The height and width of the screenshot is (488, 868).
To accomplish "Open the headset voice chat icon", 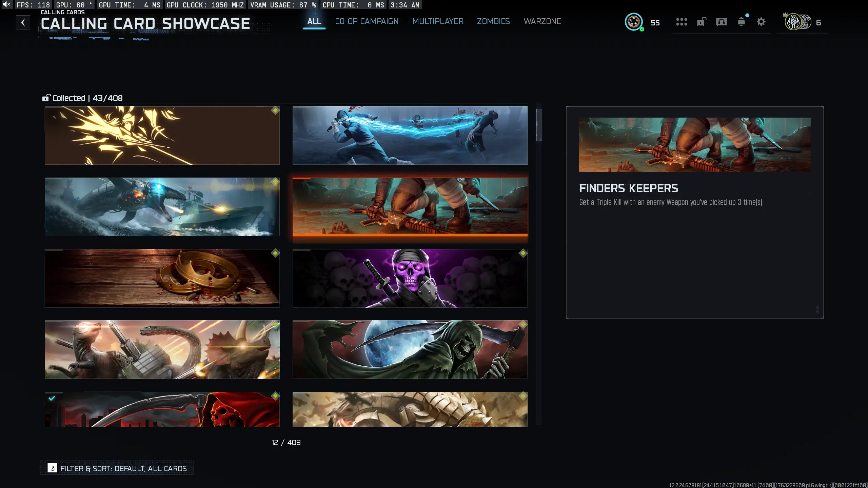I will 721,22.
